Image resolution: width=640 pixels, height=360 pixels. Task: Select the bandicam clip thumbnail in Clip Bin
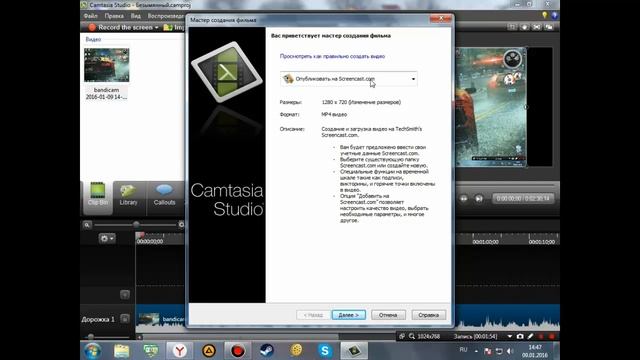pyautogui.click(x=107, y=65)
